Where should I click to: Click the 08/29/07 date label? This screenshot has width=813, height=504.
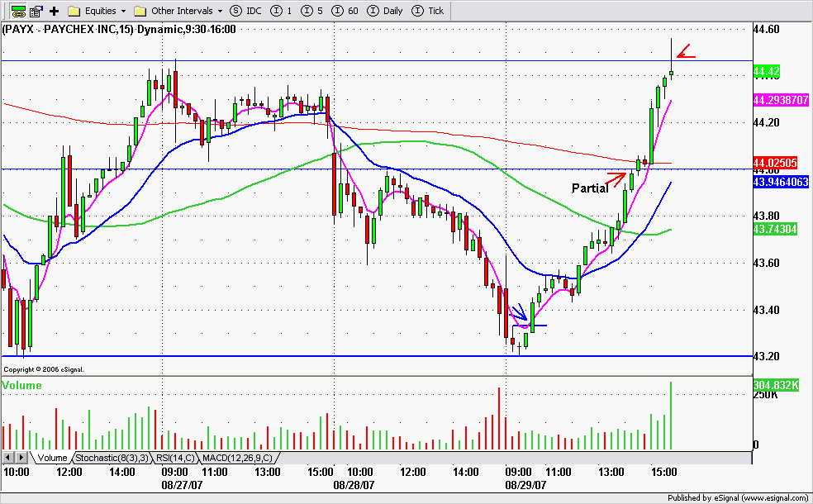(x=525, y=485)
